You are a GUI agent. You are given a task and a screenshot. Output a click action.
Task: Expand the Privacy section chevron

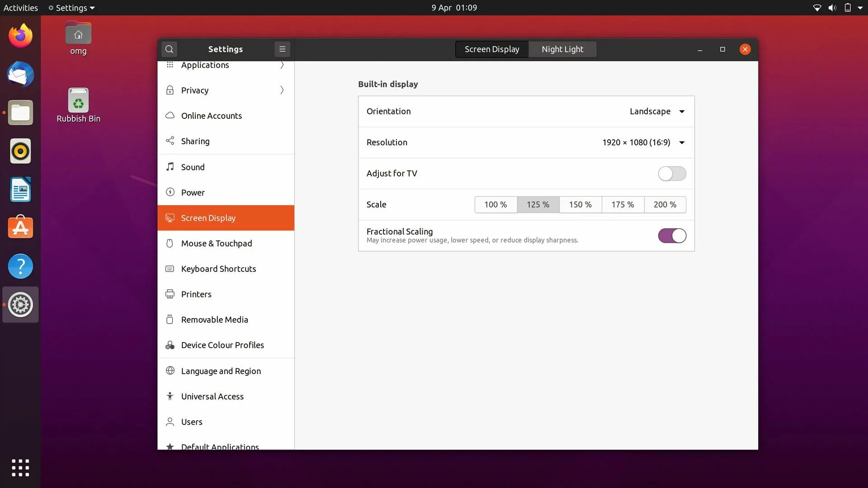click(x=282, y=90)
